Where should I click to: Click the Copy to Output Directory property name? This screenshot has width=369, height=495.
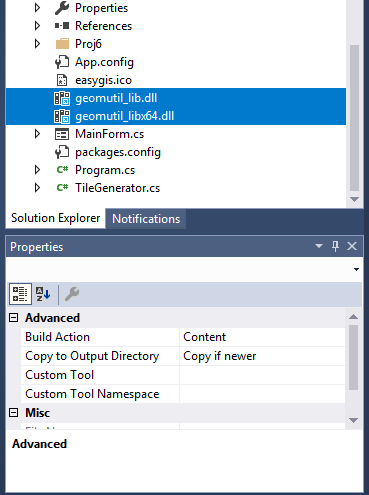click(92, 356)
